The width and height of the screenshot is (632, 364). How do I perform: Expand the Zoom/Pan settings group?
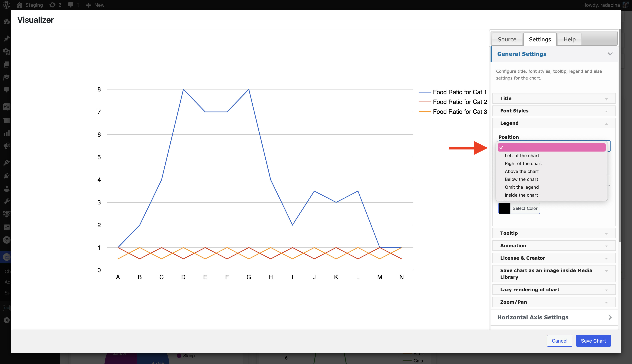pyautogui.click(x=554, y=302)
